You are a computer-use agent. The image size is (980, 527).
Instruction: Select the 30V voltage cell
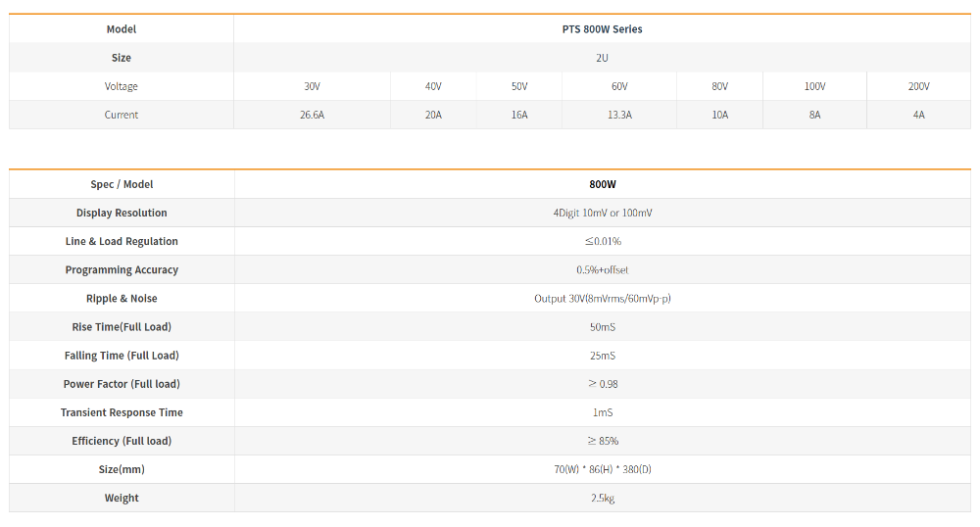coord(312,86)
